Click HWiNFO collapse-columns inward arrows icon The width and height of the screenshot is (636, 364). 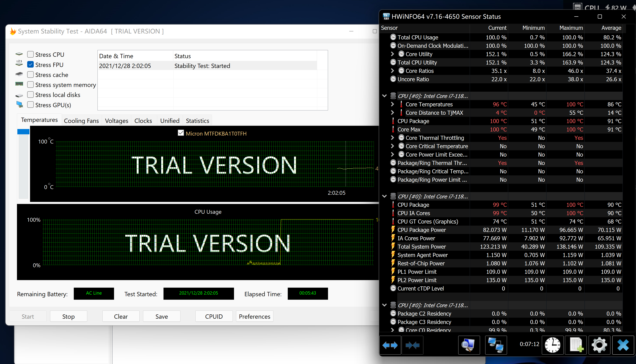412,345
